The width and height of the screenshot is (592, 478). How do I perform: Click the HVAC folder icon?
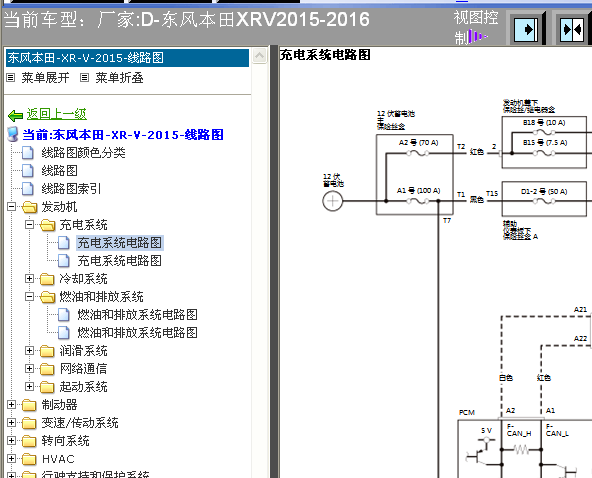[x=29, y=459]
